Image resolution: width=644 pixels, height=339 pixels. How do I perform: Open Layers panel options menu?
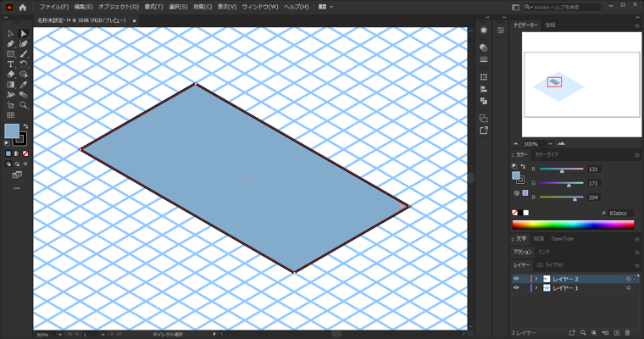637,265
